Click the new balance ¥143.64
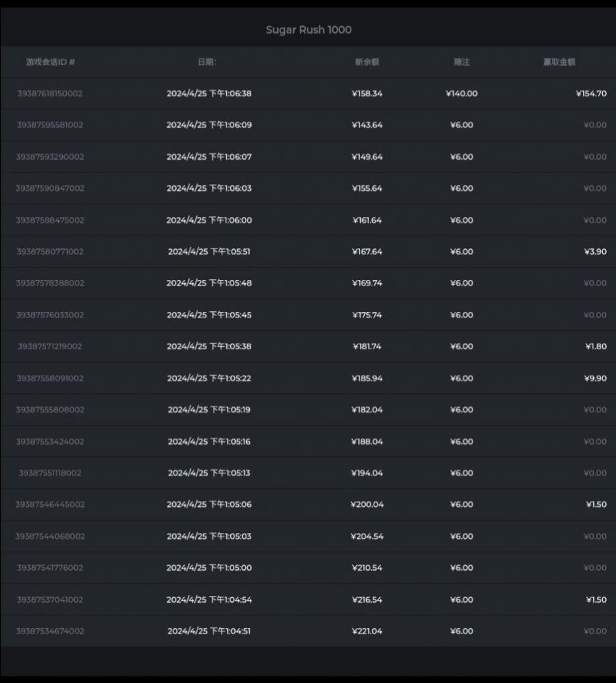Viewport: 616px width, 683px height. (367, 125)
